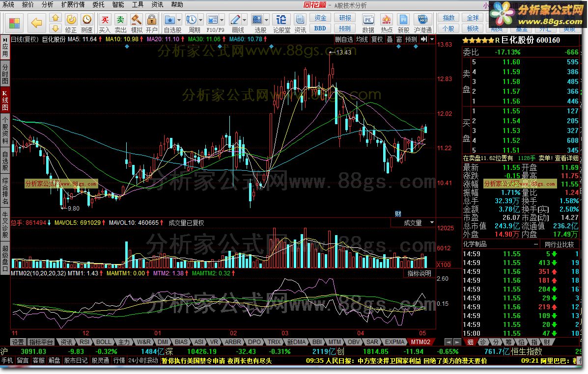This screenshot has width=588, height=374.
Task: Open the 沪港通 SSE HKE icon
Action: coord(422,20)
